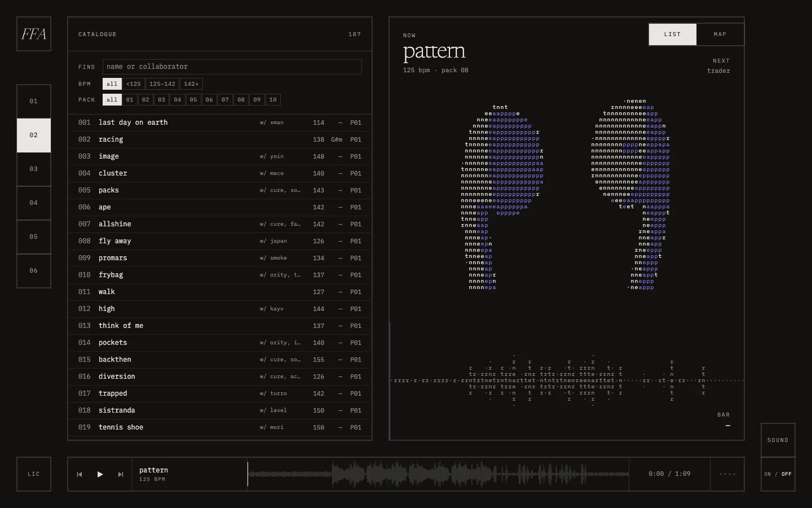Filter BPM 142+
The width and height of the screenshot is (812, 508).
point(191,84)
